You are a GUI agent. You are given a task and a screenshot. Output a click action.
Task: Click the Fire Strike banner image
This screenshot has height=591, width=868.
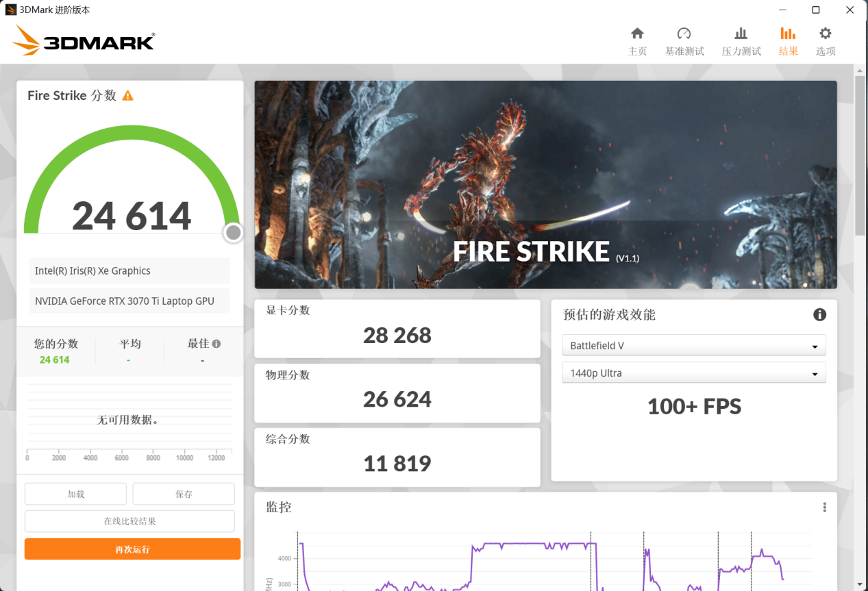pyautogui.click(x=545, y=184)
